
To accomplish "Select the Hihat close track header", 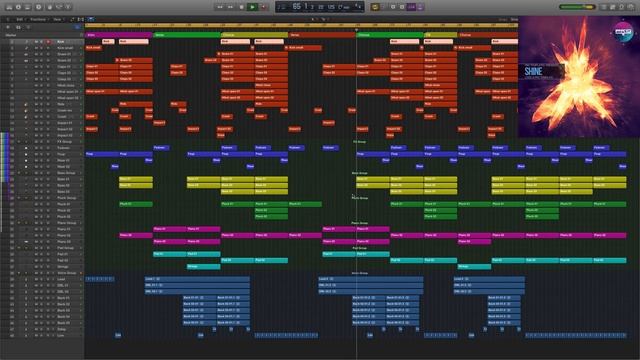I will [x=42, y=85].
